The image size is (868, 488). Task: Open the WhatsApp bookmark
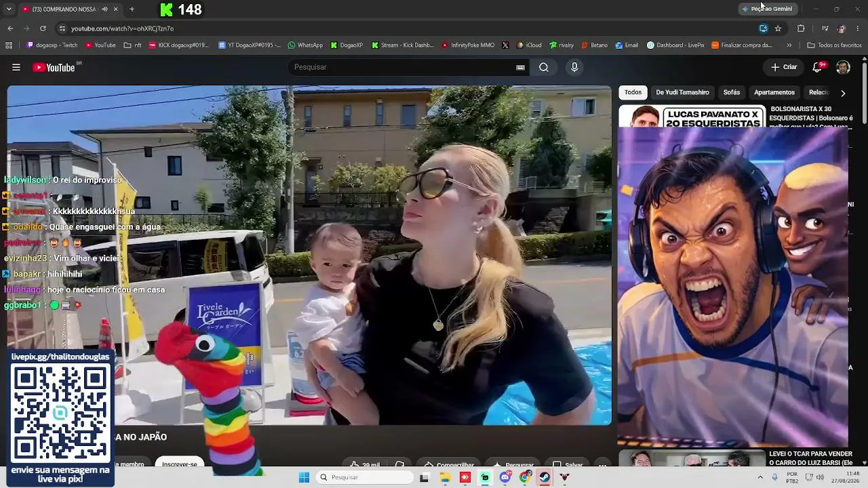click(x=305, y=45)
